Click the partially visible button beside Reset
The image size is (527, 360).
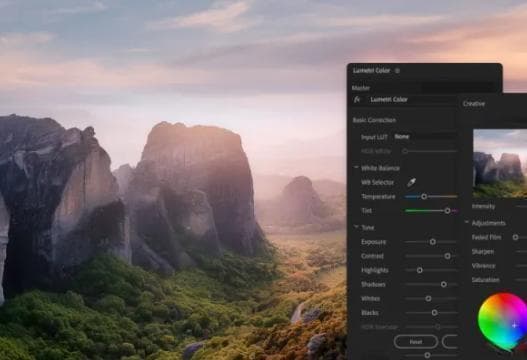pos(450,342)
